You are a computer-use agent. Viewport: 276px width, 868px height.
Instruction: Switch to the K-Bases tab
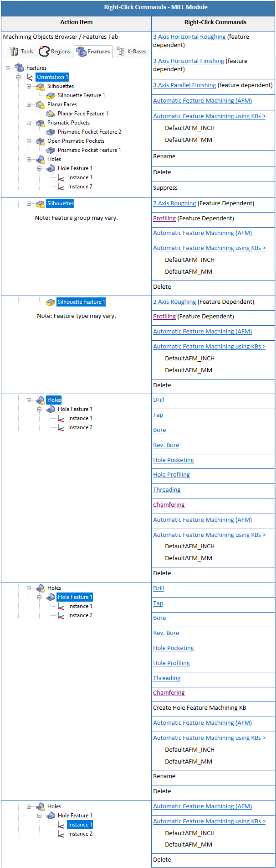(x=137, y=52)
